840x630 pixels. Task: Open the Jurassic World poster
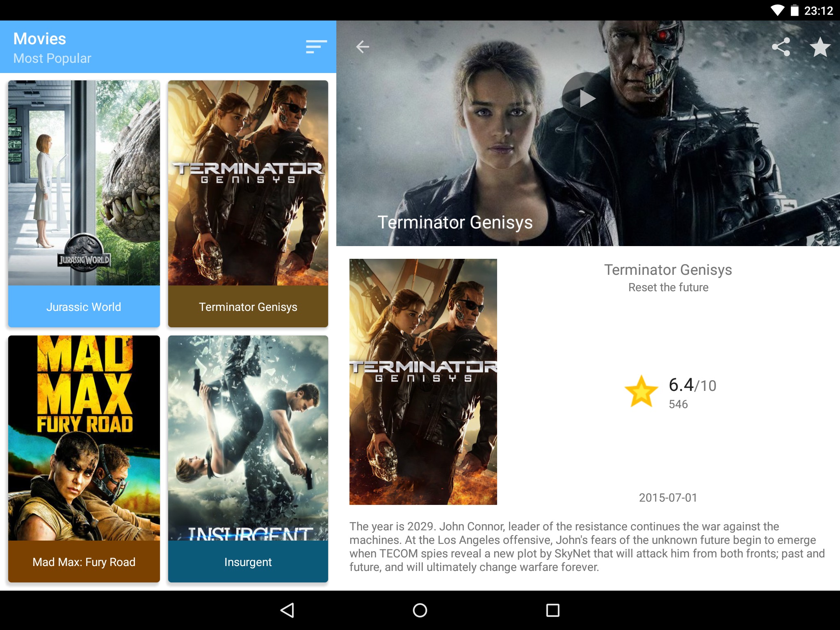point(84,183)
